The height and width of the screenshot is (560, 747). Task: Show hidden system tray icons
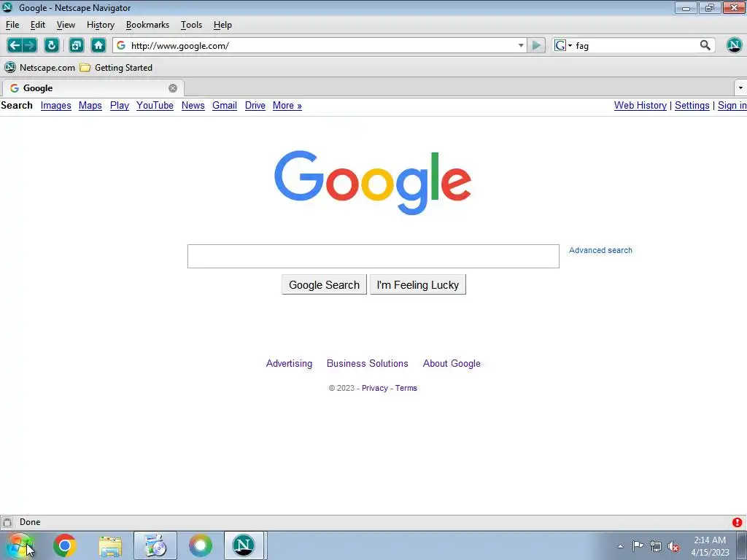click(620, 546)
